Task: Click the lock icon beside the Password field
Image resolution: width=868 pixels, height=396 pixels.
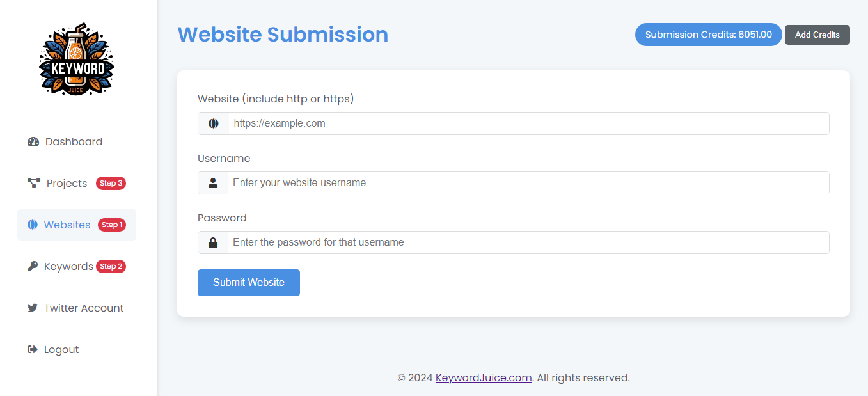Action: click(213, 242)
